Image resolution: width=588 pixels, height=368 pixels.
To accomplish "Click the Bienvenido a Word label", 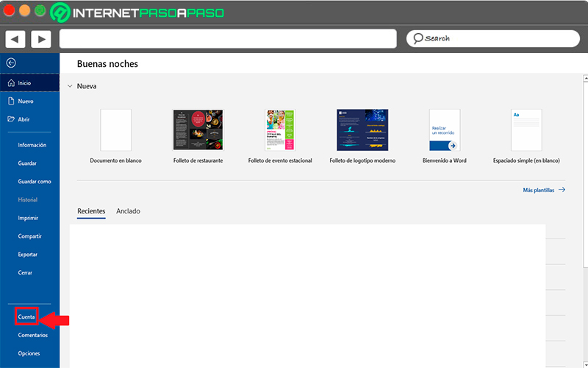I will click(445, 160).
